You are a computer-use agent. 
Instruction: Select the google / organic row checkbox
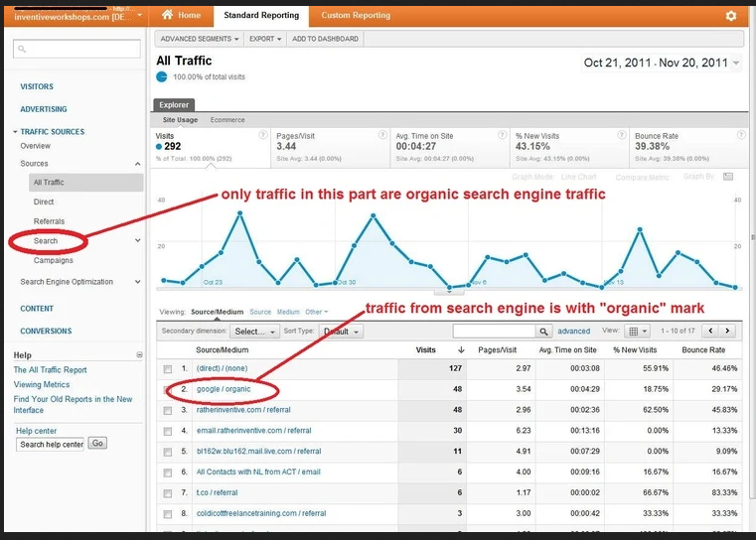tap(168, 389)
